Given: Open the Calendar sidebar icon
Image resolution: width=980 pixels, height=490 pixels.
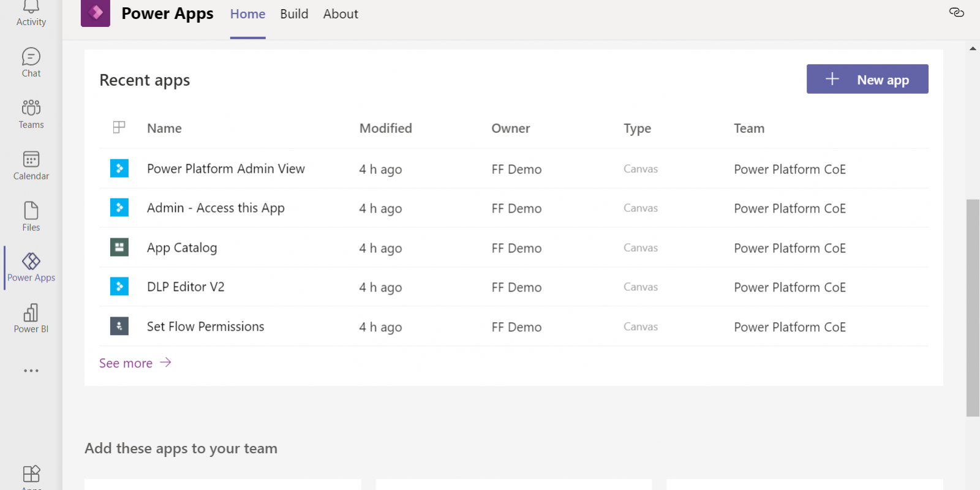Looking at the screenshot, I should 31,166.
